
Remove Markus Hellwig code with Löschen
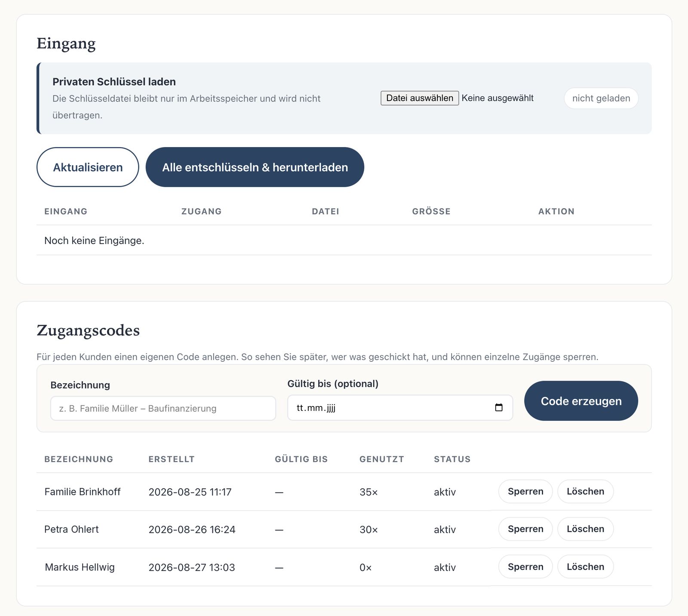585,567
